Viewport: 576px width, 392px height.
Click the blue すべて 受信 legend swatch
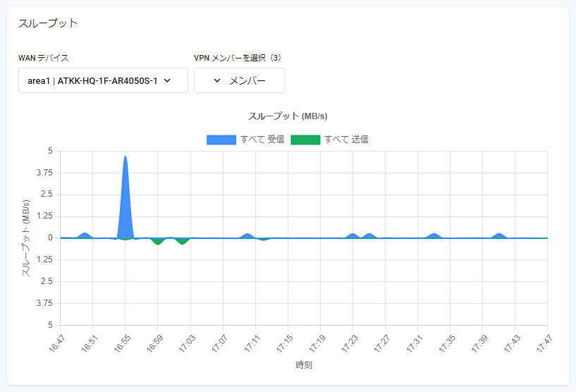click(x=221, y=140)
